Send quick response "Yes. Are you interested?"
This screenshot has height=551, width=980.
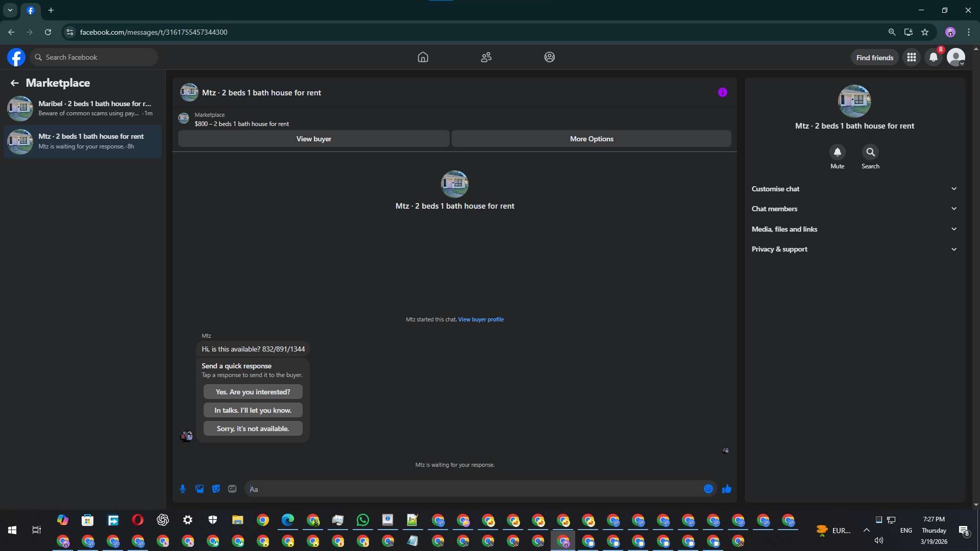tap(253, 392)
